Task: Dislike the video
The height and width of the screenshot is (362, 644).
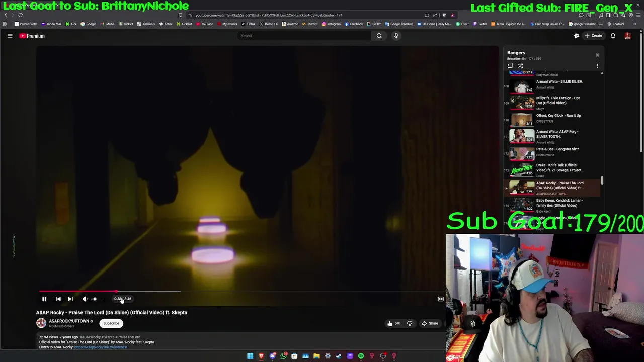Action: pos(410,323)
